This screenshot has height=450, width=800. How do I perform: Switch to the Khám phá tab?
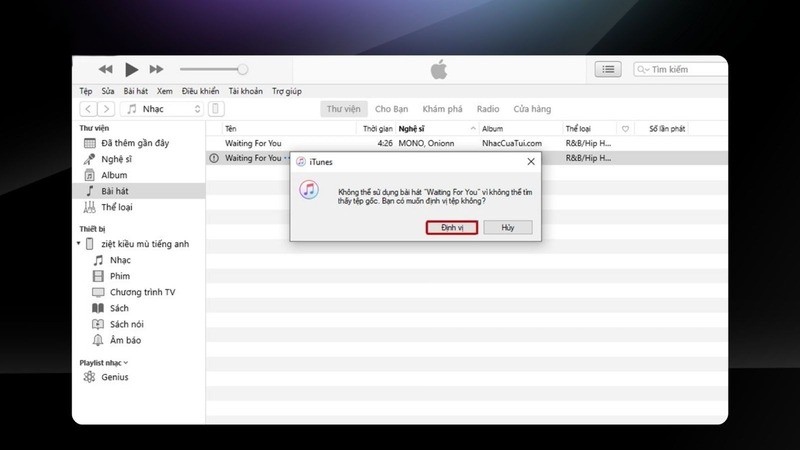tap(442, 109)
